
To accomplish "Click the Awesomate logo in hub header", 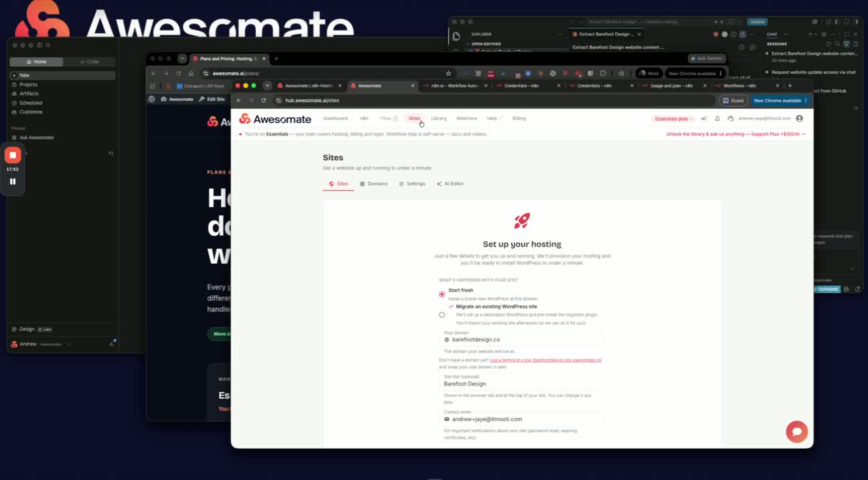I will click(275, 119).
